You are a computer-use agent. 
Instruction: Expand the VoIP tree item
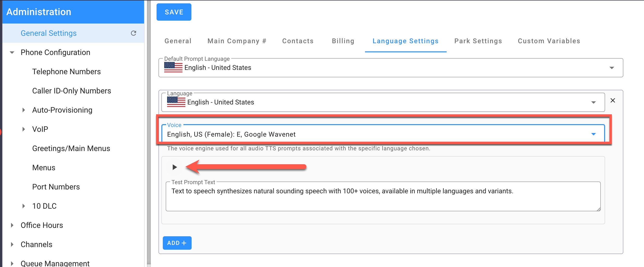[x=24, y=129]
